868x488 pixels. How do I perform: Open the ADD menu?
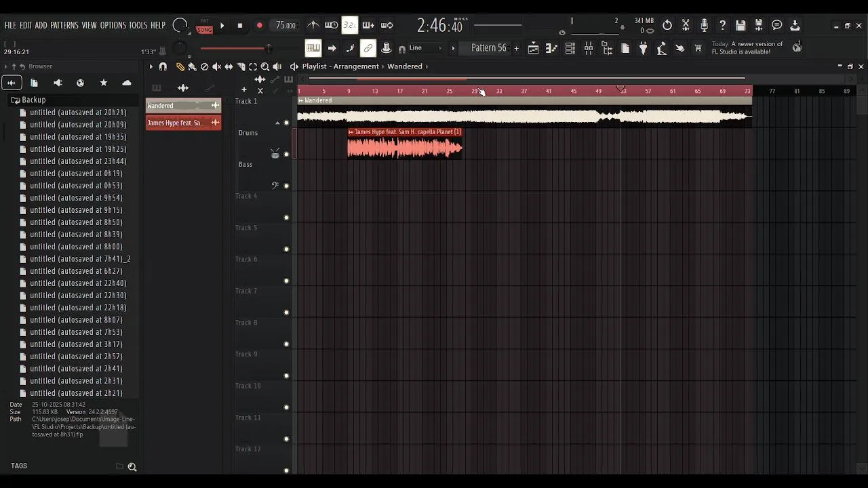pos(41,26)
